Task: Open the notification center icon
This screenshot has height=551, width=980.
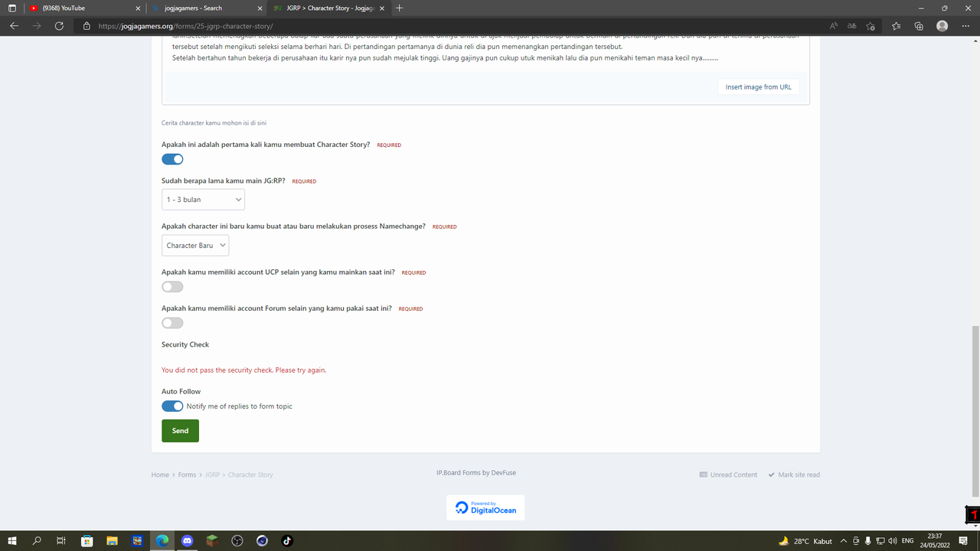Action: click(x=963, y=541)
